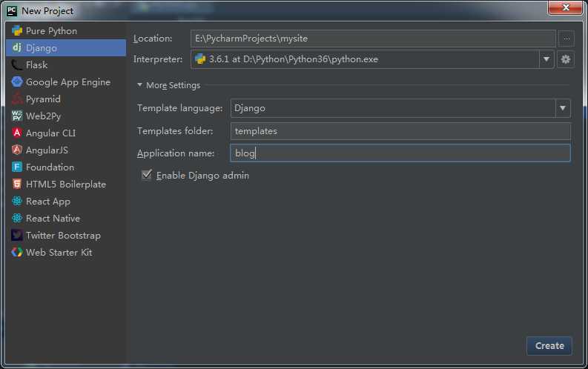This screenshot has width=588, height=369.
Task: Click the Web2Py icon
Action: 17,116
